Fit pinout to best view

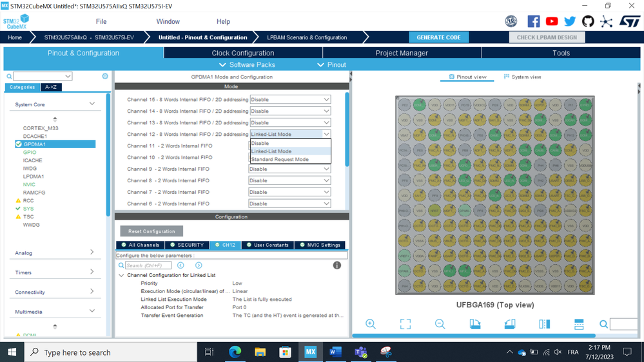(405, 324)
